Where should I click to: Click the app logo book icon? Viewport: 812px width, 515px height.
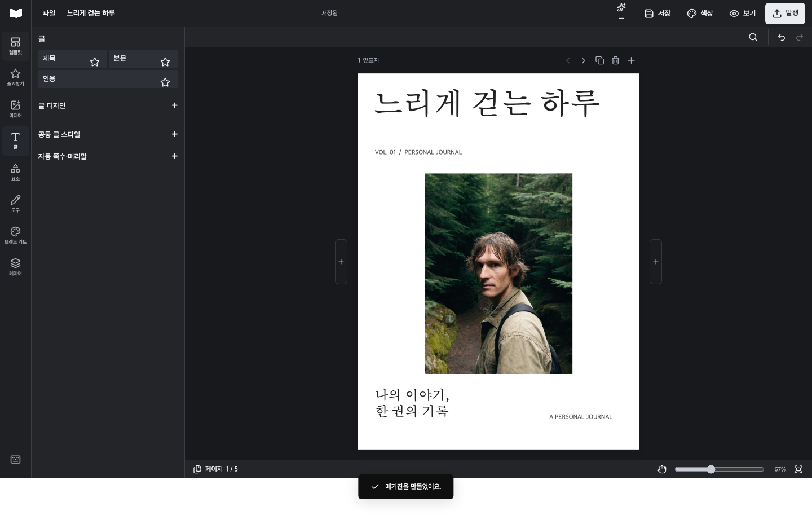(16, 13)
